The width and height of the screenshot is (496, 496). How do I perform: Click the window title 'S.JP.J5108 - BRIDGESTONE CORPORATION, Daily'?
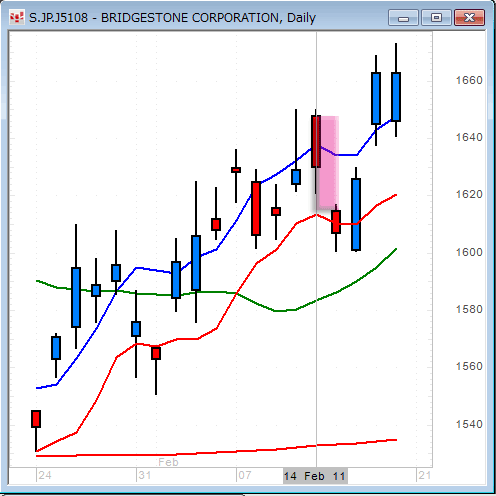point(172,18)
